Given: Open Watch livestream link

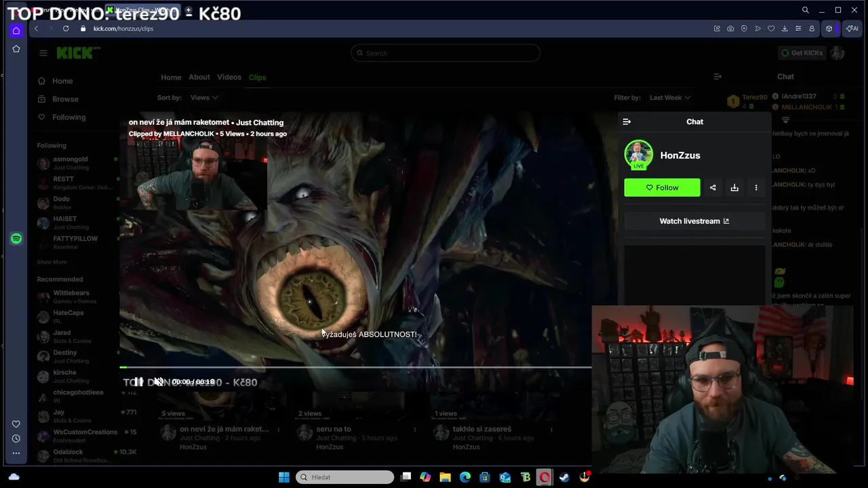Looking at the screenshot, I should point(694,221).
